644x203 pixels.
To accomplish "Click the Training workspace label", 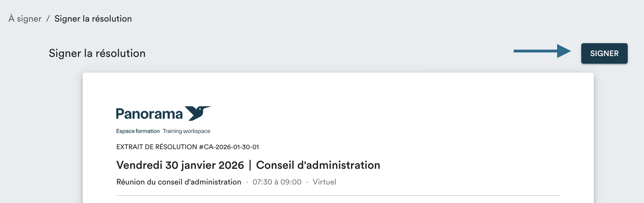I will point(186,131).
